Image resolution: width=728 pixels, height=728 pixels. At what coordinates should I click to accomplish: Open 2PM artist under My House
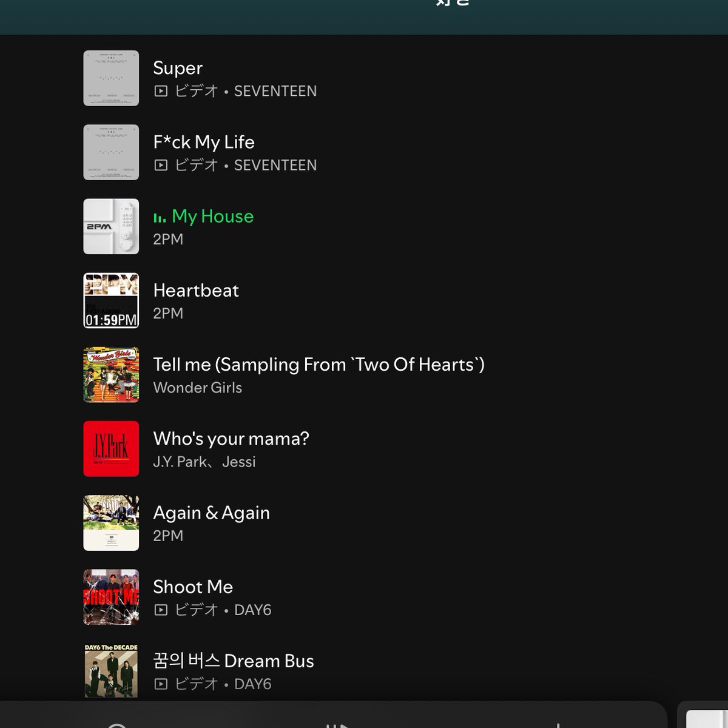pyautogui.click(x=168, y=239)
